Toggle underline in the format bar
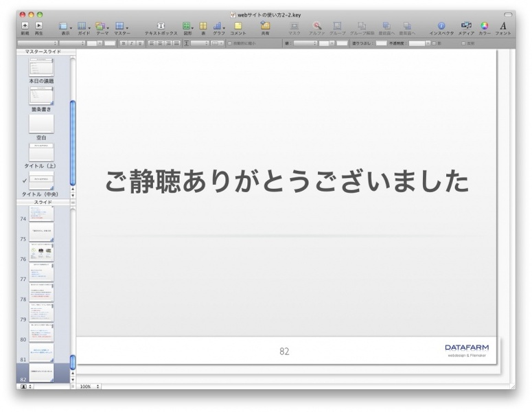This screenshot has height=412, width=532. (x=139, y=43)
